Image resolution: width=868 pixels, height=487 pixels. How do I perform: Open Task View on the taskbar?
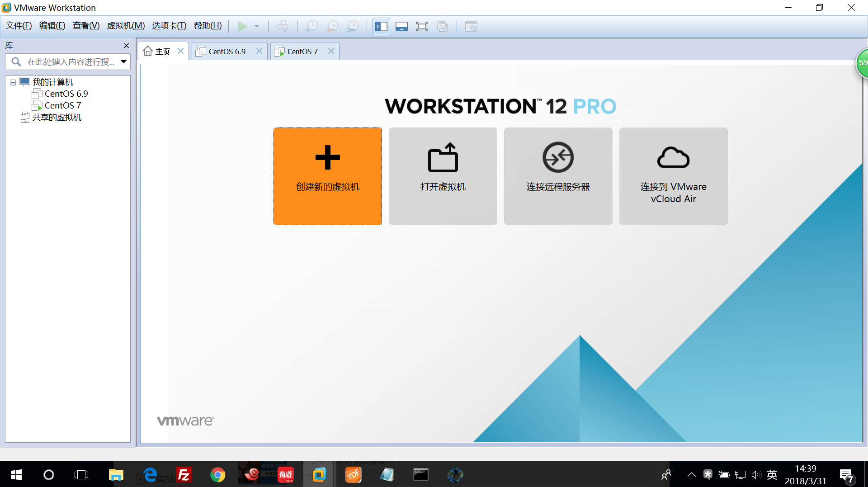(81, 474)
